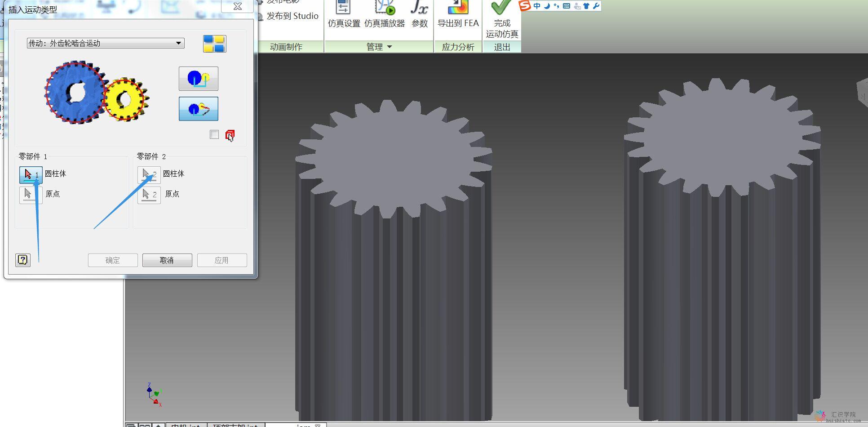Toggle the punctuation mode icon
Viewport: 868px width, 427px height.
557,6
